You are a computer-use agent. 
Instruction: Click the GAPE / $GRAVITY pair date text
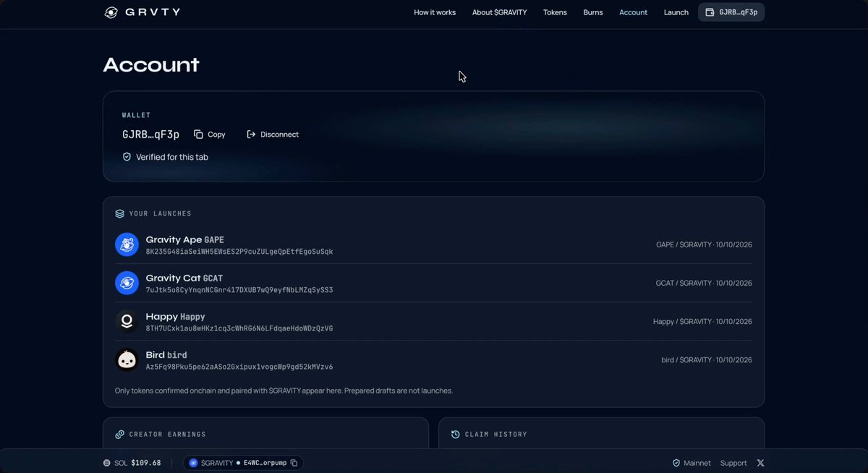coord(704,244)
